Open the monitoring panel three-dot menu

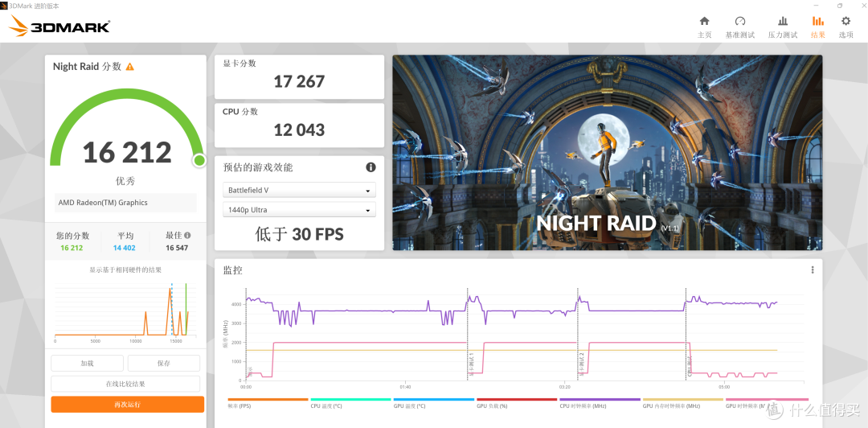click(x=812, y=270)
